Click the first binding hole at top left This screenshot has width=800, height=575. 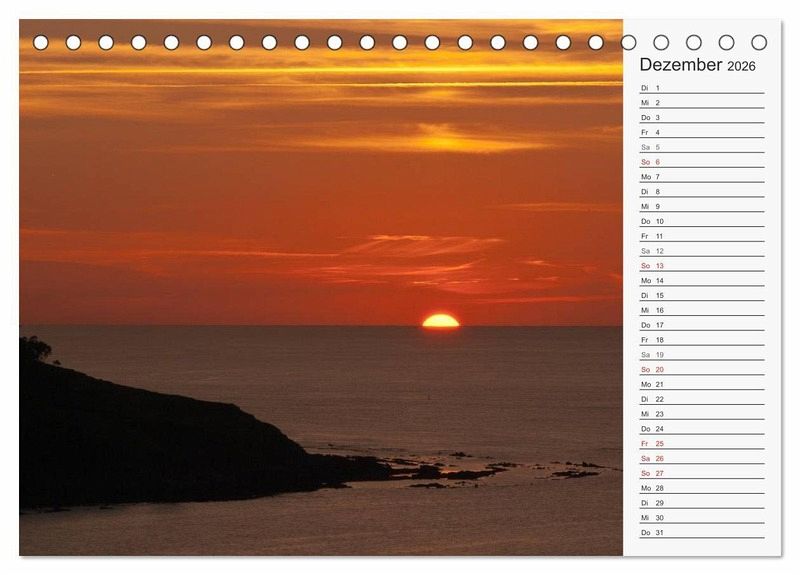41,43
